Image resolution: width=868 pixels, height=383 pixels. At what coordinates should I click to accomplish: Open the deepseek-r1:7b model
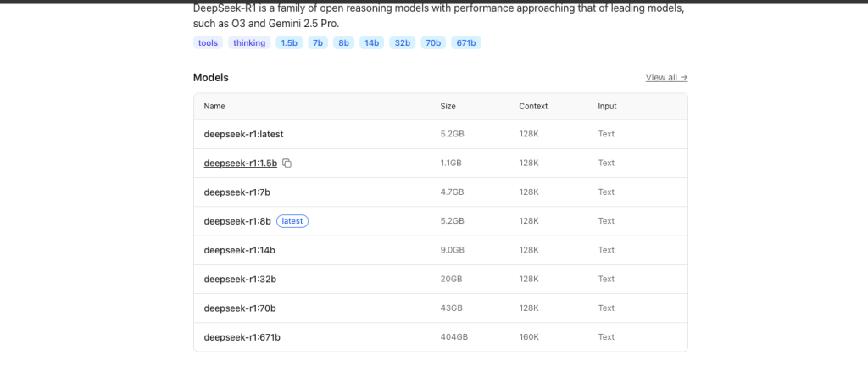(x=236, y=191)
